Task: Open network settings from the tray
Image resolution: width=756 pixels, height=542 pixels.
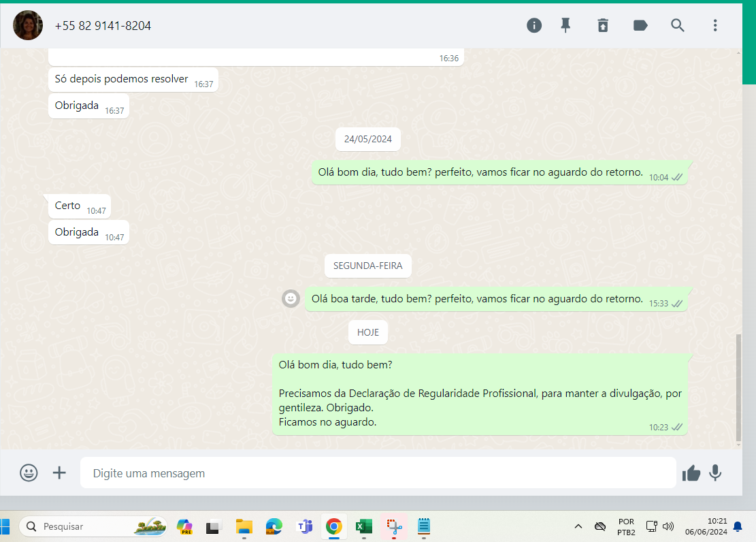Action: 651,526
